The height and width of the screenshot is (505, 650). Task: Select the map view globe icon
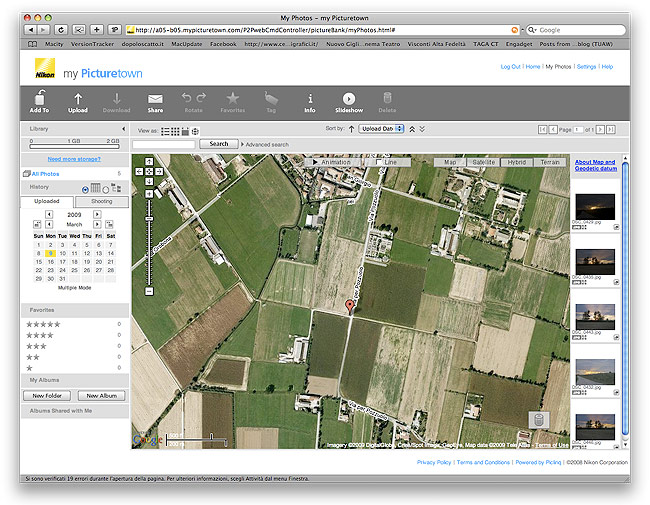[x=195, y=131]
